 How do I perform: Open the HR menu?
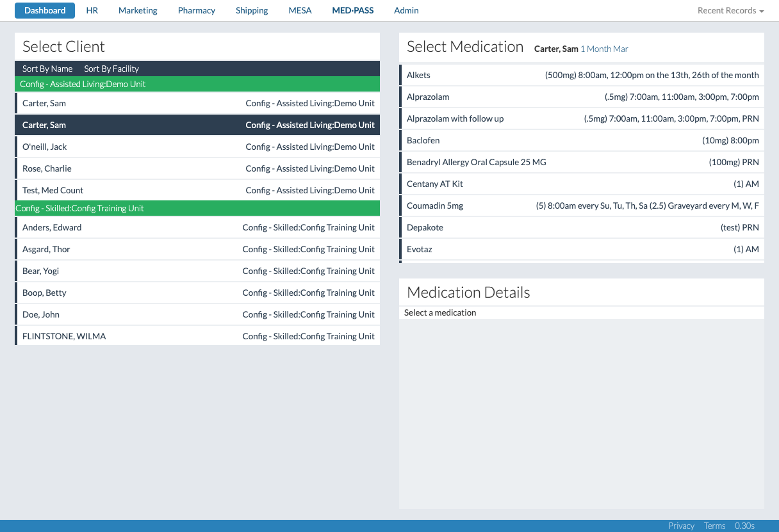click(x=92, y=10)
